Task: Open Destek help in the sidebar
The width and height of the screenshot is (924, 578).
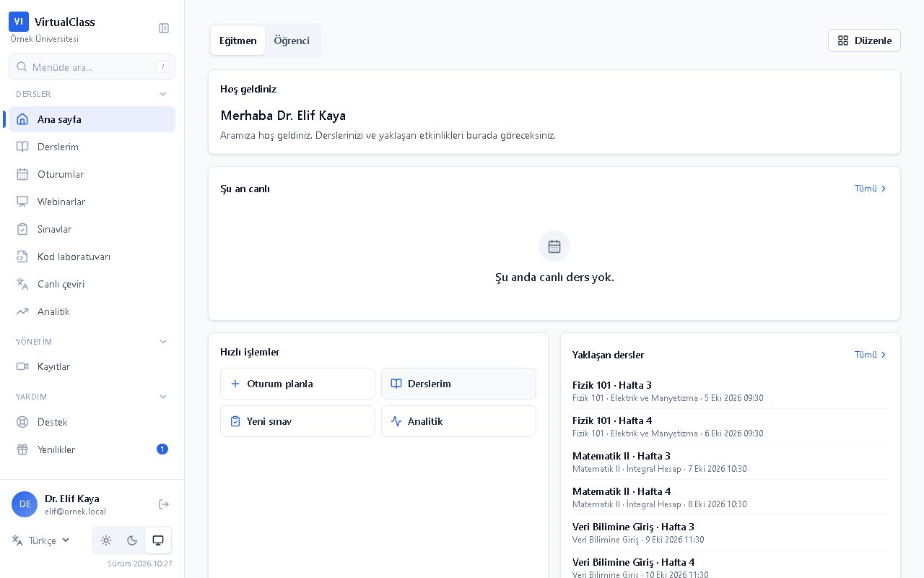Action: 92,422
